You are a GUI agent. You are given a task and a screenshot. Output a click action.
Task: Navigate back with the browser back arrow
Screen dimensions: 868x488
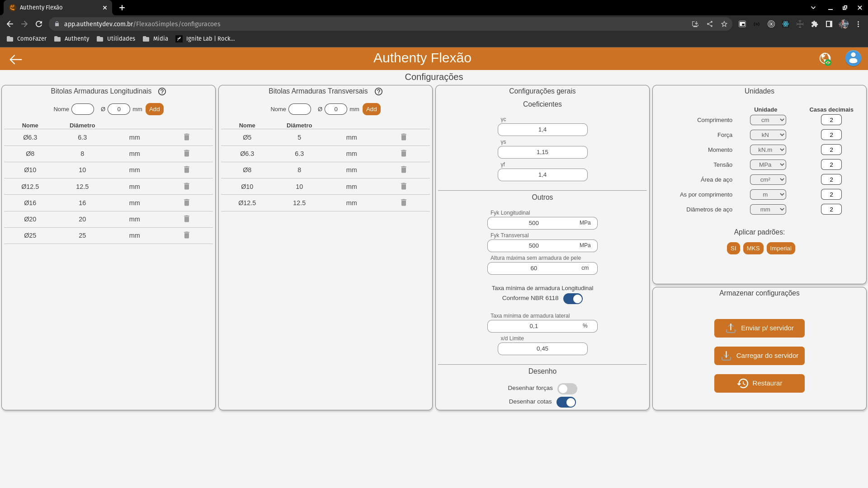(10, 24)
